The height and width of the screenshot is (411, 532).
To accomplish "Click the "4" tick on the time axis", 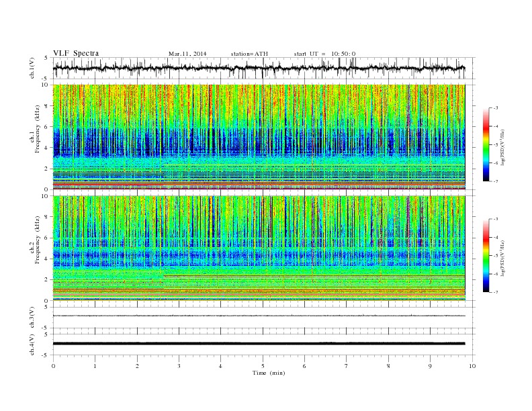I will point(220,366).
